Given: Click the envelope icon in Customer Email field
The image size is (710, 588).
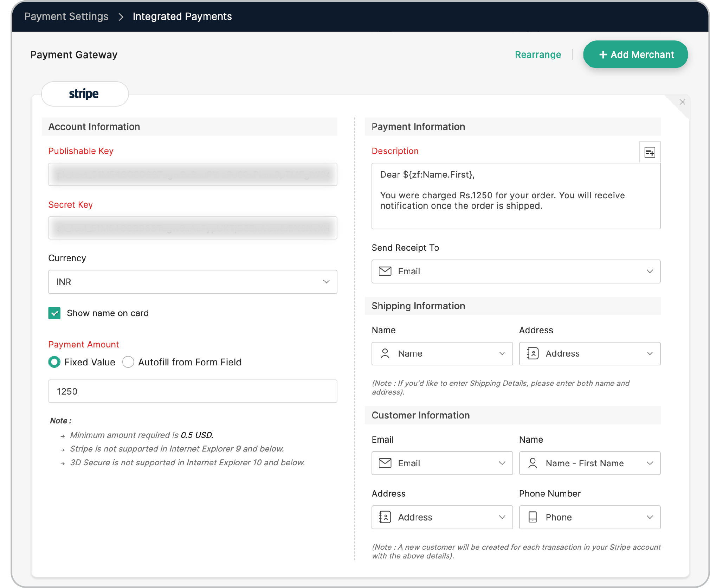Looking at the screenshot, I should (385, 463).
